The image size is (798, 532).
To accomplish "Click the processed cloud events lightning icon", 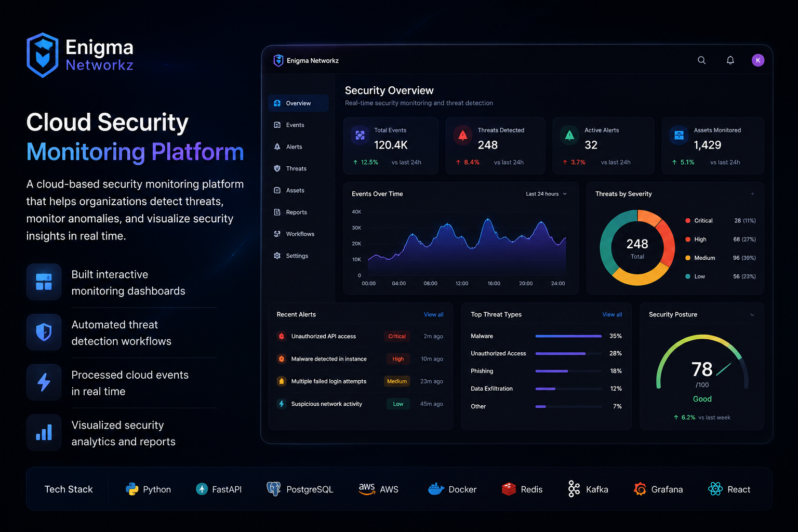I will [44, 382].
